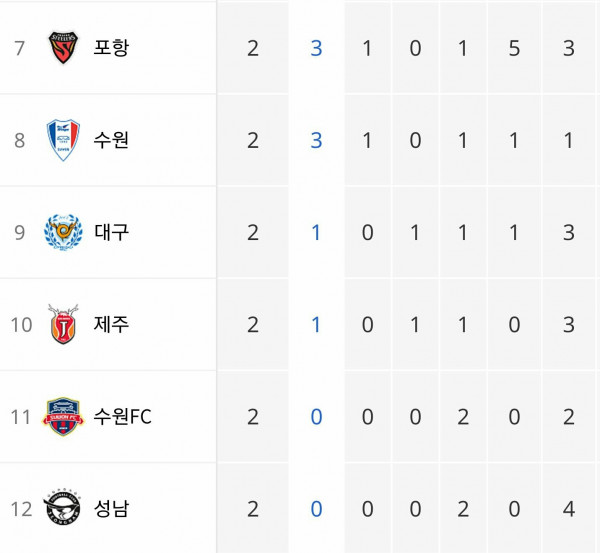This screenshot has width=600, height=553.
Task: Click Daegu's blue points value 1
Action: 316,233
